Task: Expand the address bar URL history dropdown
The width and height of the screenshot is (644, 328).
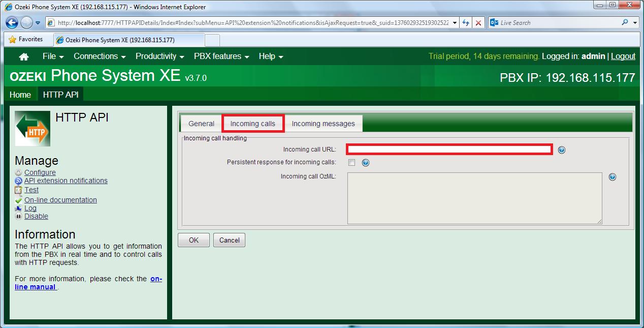Action: (454, 23)
